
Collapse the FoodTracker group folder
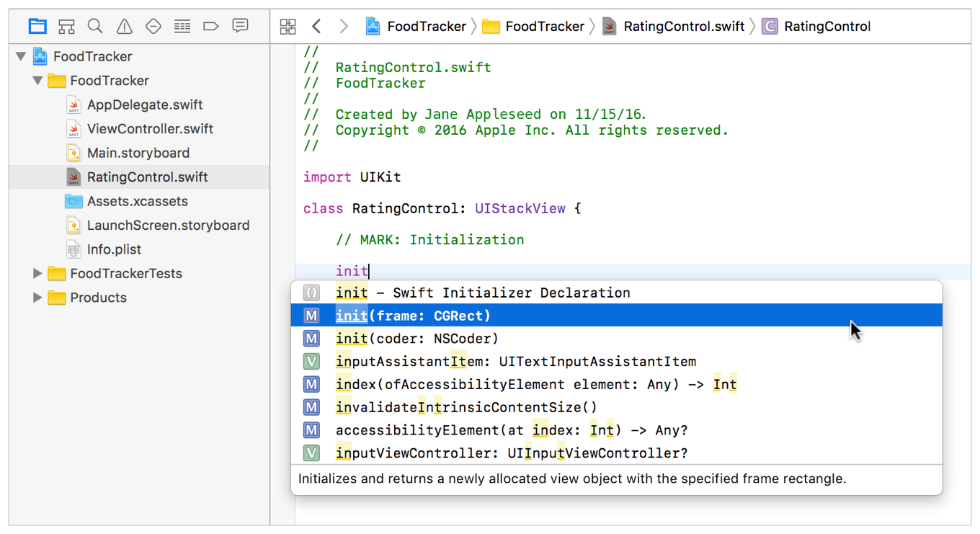click(x=37, y=81)
